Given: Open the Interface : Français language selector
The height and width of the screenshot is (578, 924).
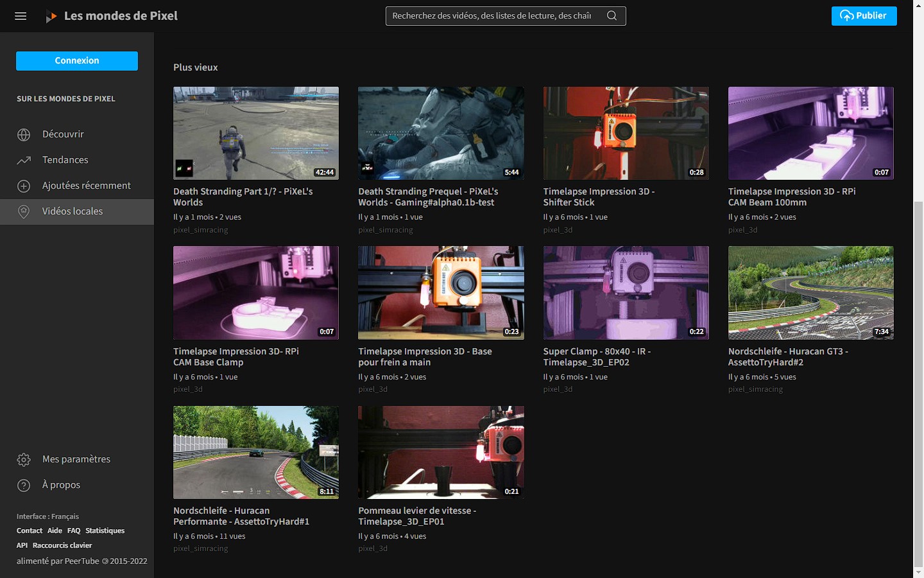Looking at the screenshot, I should [47, 516].
